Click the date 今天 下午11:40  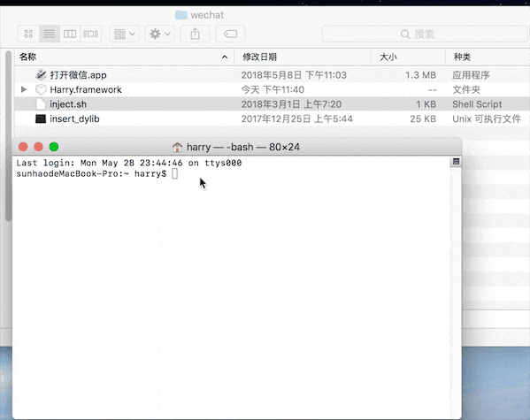[x=273, y=89]
